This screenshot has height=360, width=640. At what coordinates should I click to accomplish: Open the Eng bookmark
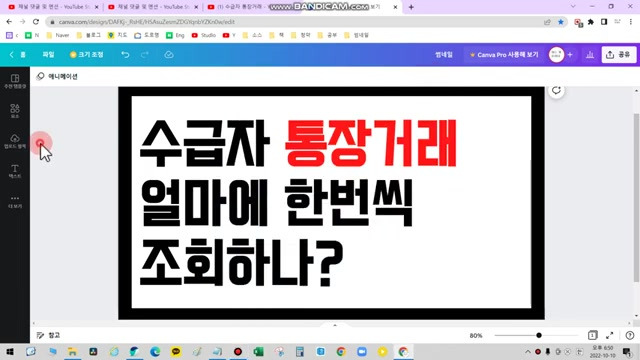(x=176, y=35)
